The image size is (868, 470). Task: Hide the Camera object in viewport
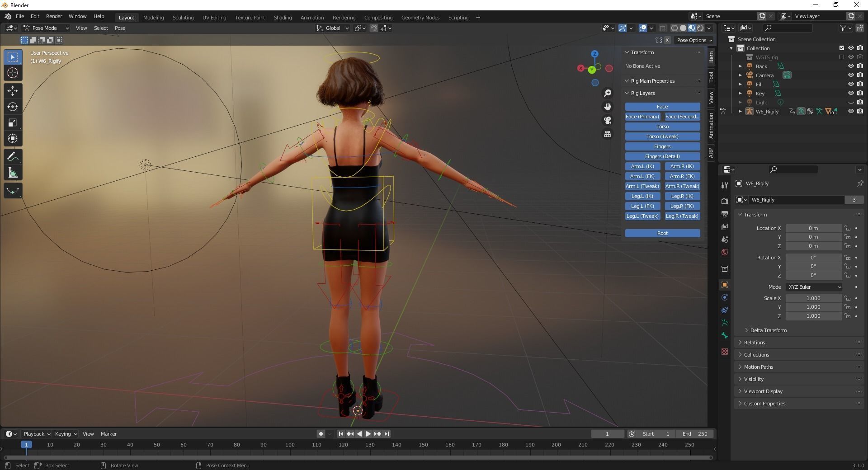[x=851, y=75]
